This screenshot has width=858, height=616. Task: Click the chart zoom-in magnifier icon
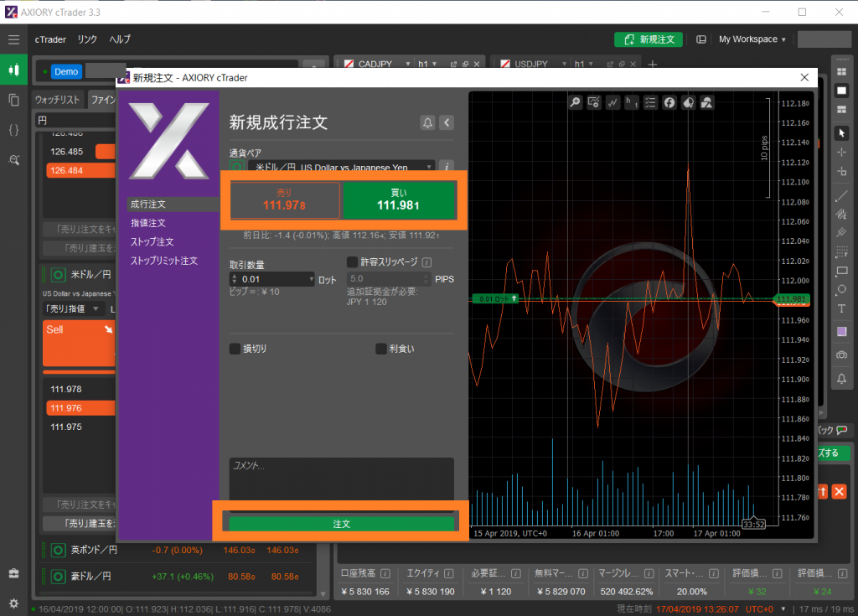(575, 102)
